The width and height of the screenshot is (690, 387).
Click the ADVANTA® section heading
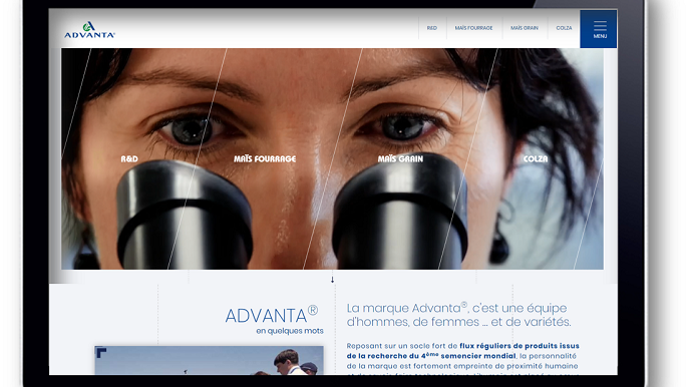[272, 315]
